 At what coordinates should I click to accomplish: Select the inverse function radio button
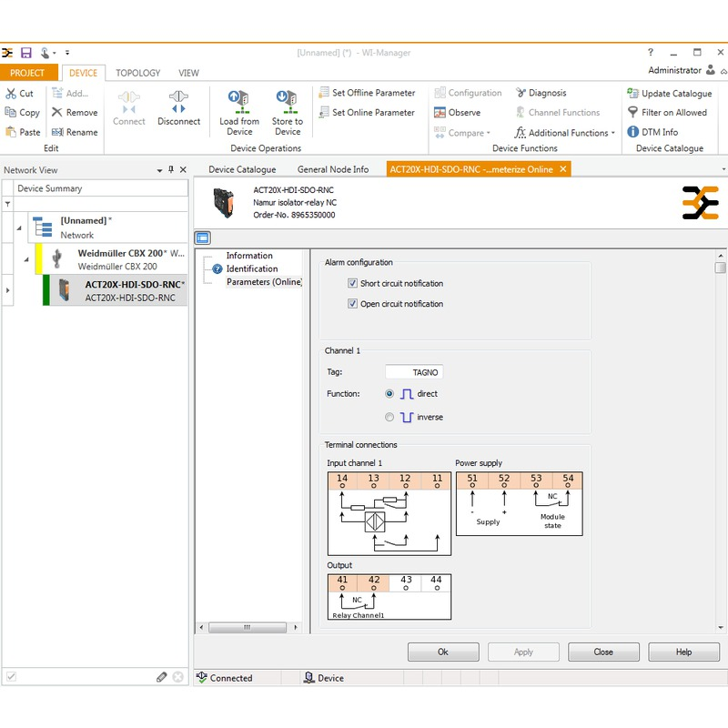point(389,417)
